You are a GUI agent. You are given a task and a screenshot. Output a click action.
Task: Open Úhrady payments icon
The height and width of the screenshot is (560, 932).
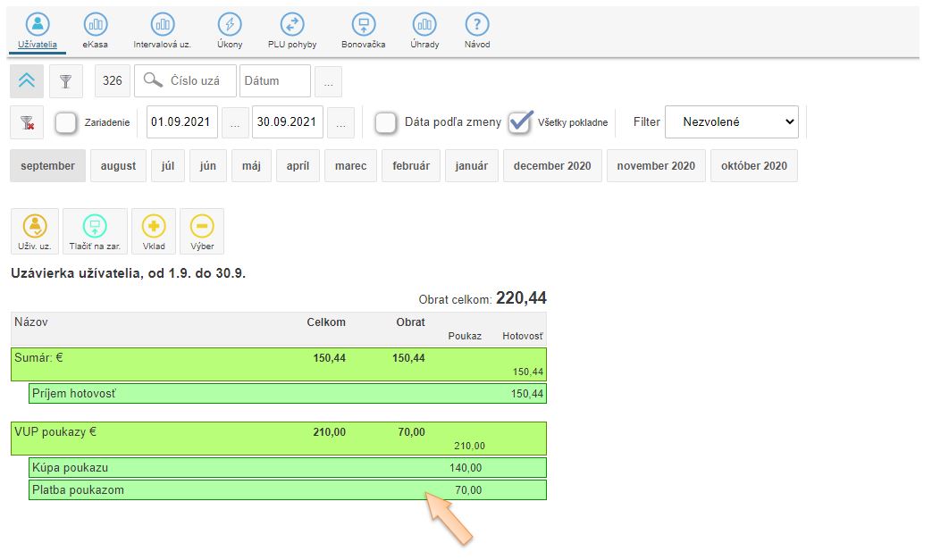pyautogui.click(x=424, y=25)
